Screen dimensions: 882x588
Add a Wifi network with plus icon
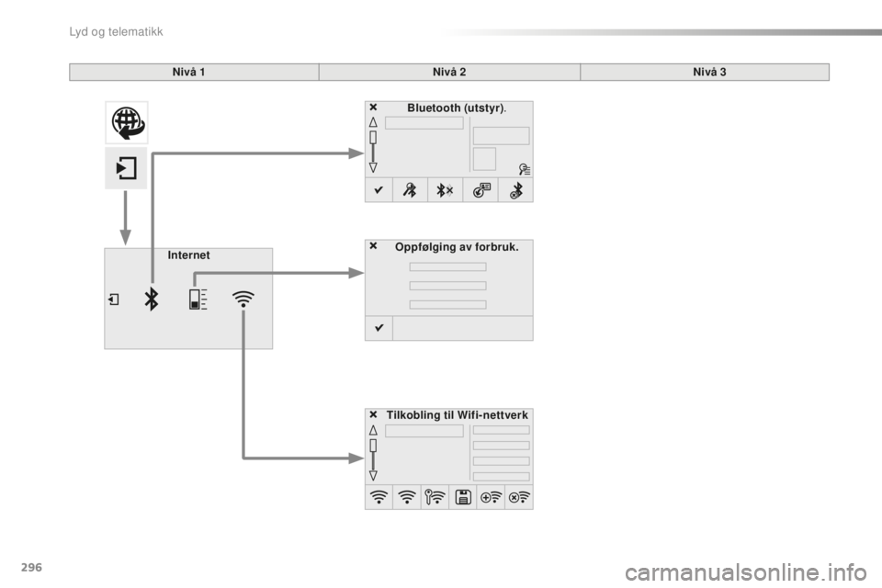point(492,498)
